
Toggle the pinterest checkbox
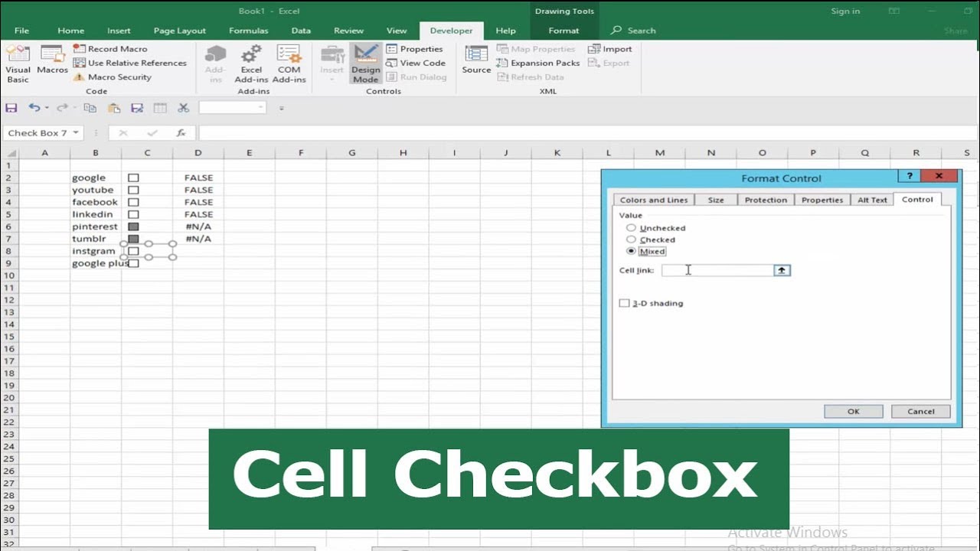pyautogui.click(x=133, y=227)
